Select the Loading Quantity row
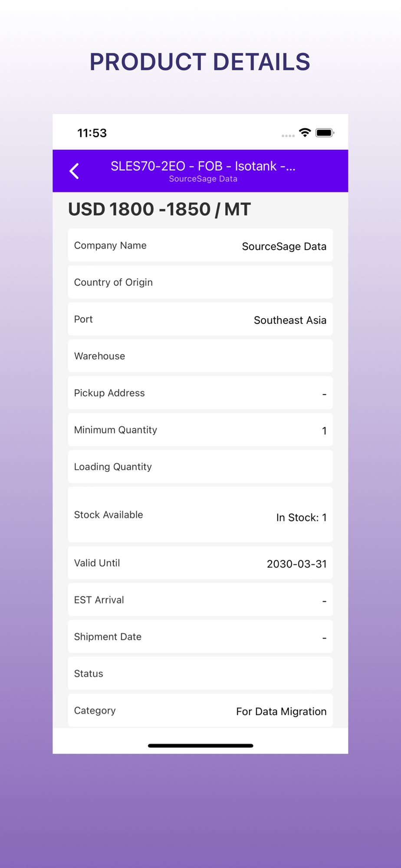The image size is (401, 868). 200,467
